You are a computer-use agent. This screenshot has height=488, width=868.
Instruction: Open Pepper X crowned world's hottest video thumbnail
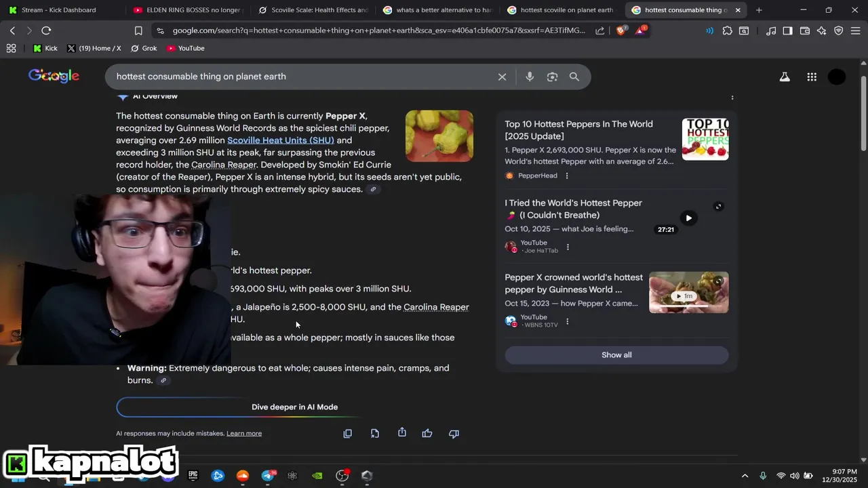pyautogui.click(x=689, y=292)
